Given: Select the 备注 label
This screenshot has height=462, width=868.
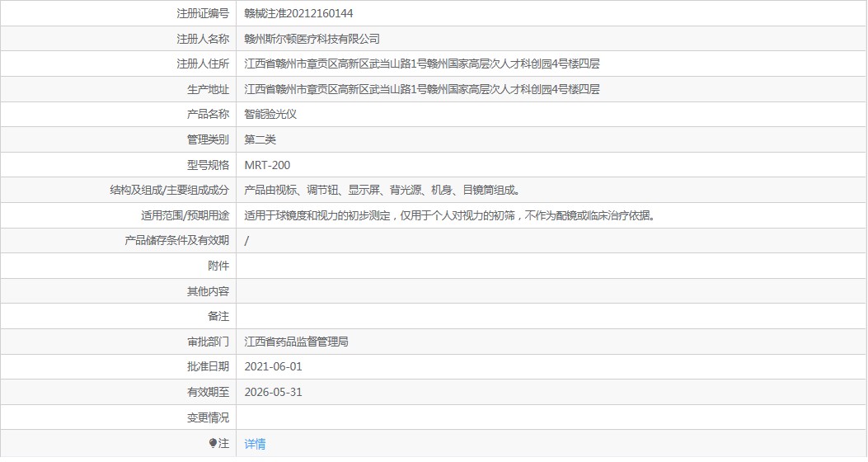Looking at the screenshot, I should tap(218, 316).
